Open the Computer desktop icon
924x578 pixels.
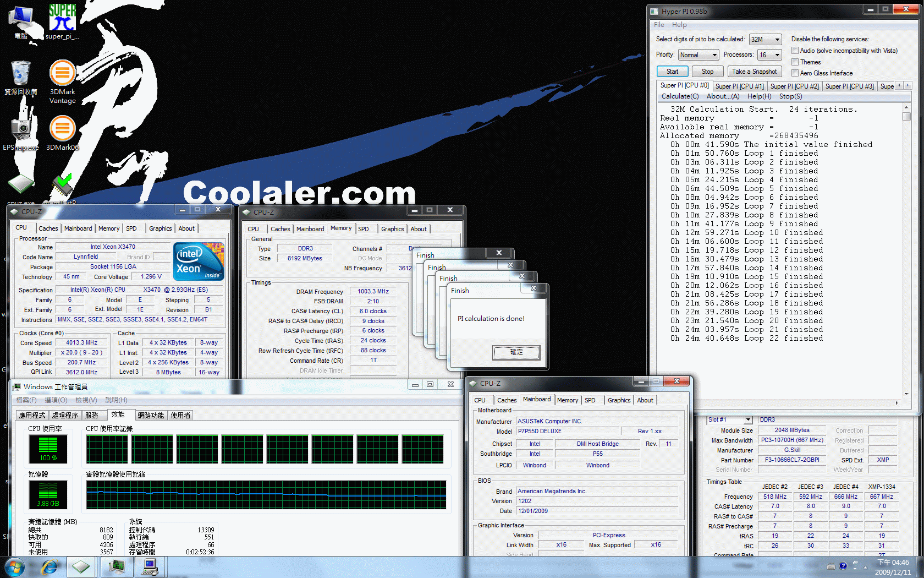(21, 22)
